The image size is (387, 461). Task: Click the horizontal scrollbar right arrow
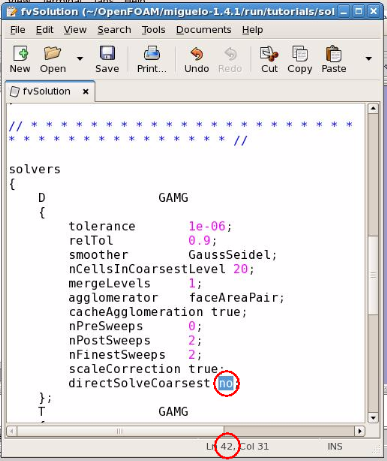click(x=360, y=431)
